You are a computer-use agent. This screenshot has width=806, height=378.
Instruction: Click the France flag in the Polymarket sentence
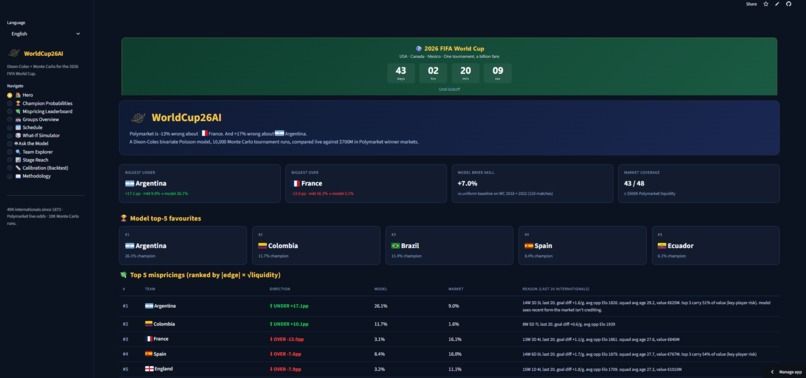(204, 133)
